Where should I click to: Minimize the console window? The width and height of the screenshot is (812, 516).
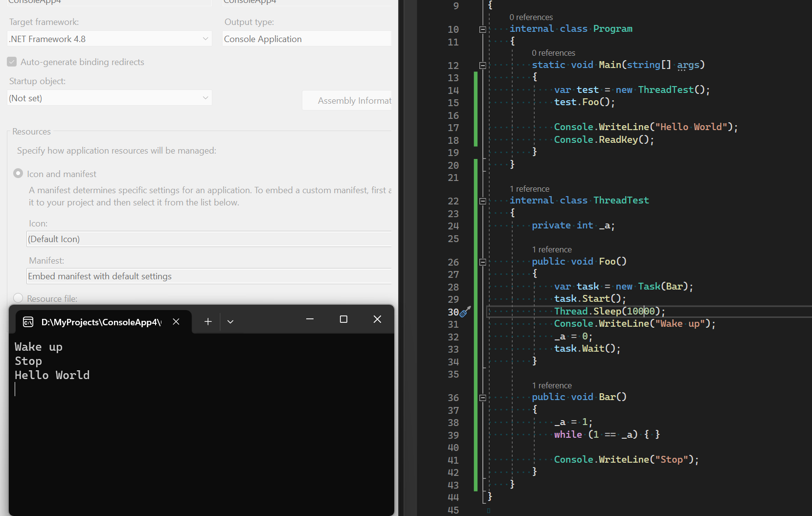(x=310, y=319)
